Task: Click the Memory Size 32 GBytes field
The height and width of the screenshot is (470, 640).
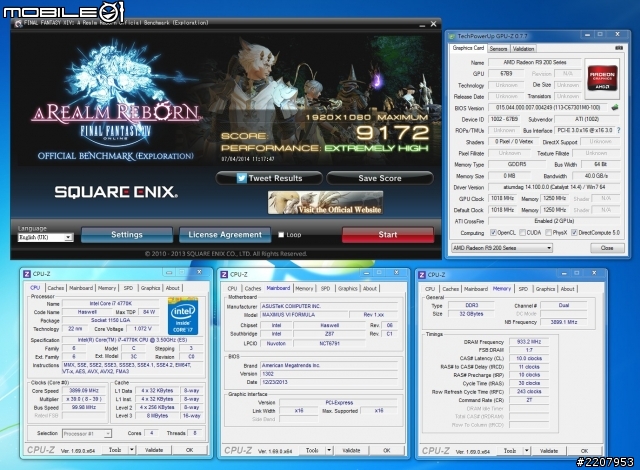Action: 471,314
